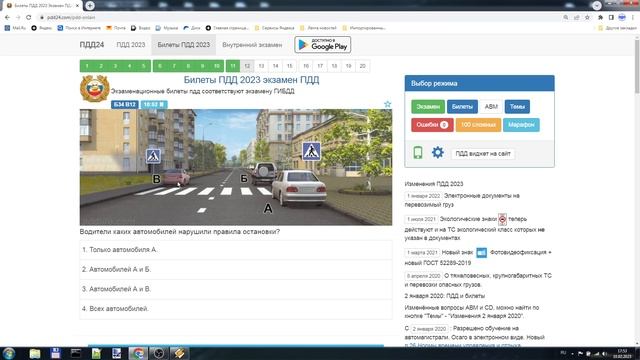
Task: Open the Сервисы Яндекса bookmark folder
Action: [x=274, y=28]
